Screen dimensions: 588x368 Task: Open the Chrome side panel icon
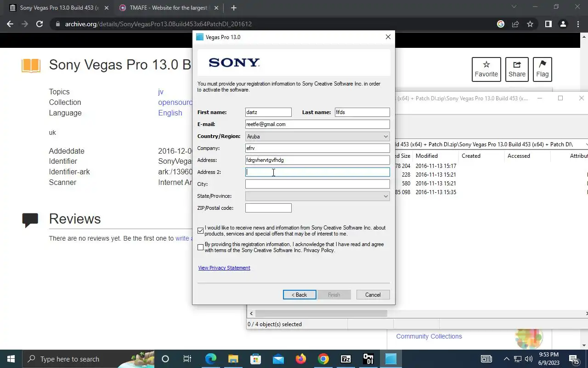tap(548, 24)
